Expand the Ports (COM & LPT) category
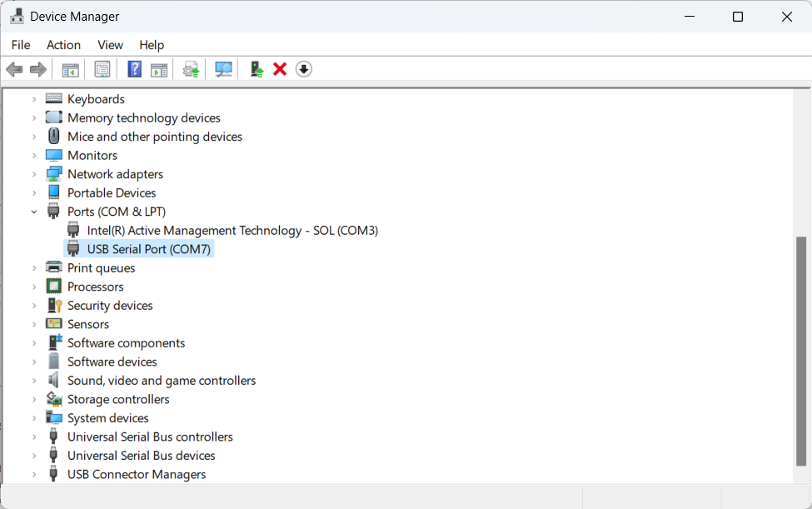 (x=34, y=211)
